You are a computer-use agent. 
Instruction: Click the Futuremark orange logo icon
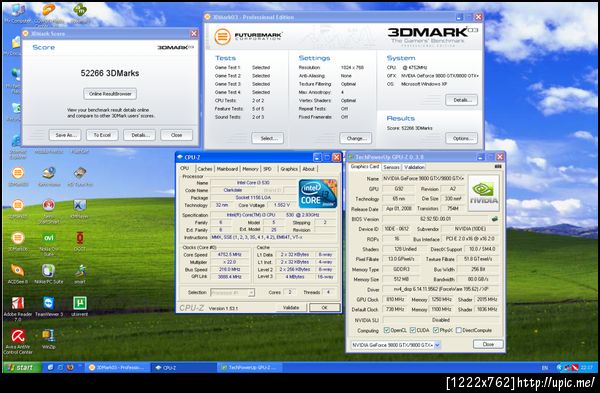pos(222,37)
